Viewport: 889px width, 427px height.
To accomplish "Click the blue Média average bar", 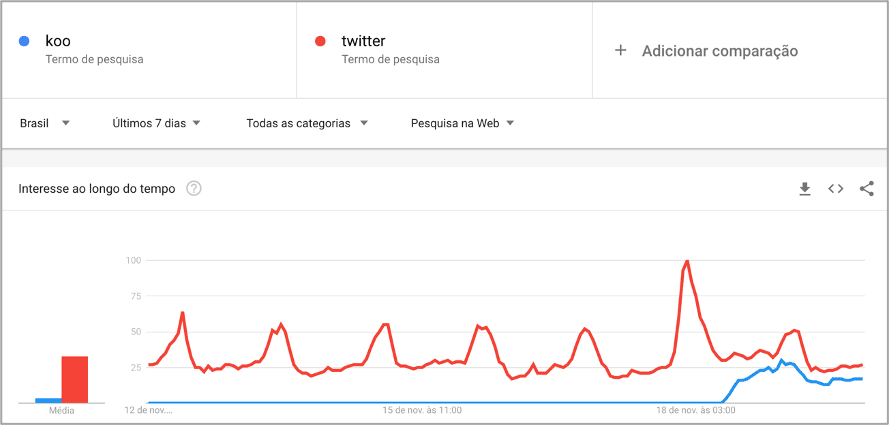I will click(48, 400).
